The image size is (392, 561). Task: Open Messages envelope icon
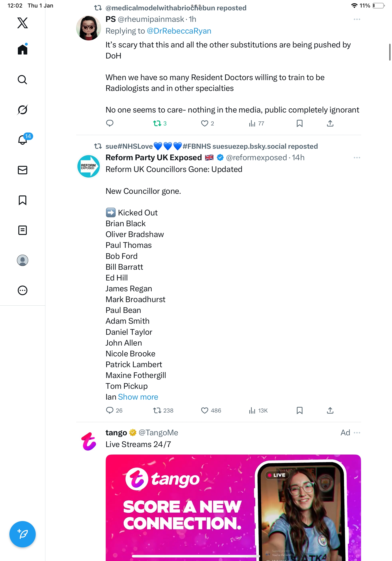click(x=23, y=170)
